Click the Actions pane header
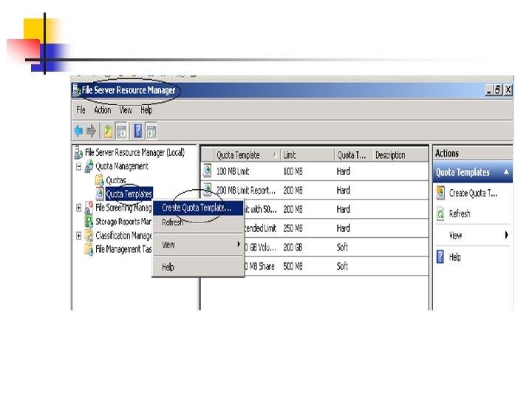 tap(472, 154)
